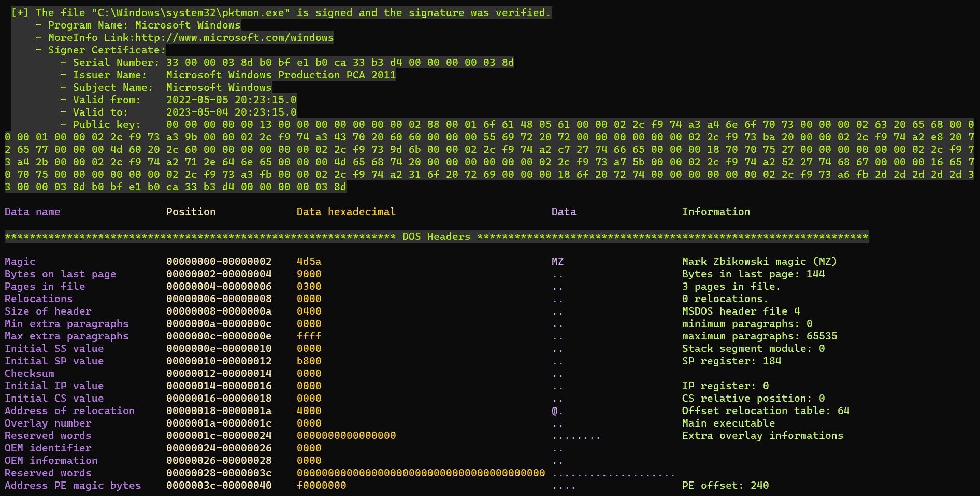Select "PE offset: 240" text
Viewport: 980px width, 496px height.
click(726, 486)
